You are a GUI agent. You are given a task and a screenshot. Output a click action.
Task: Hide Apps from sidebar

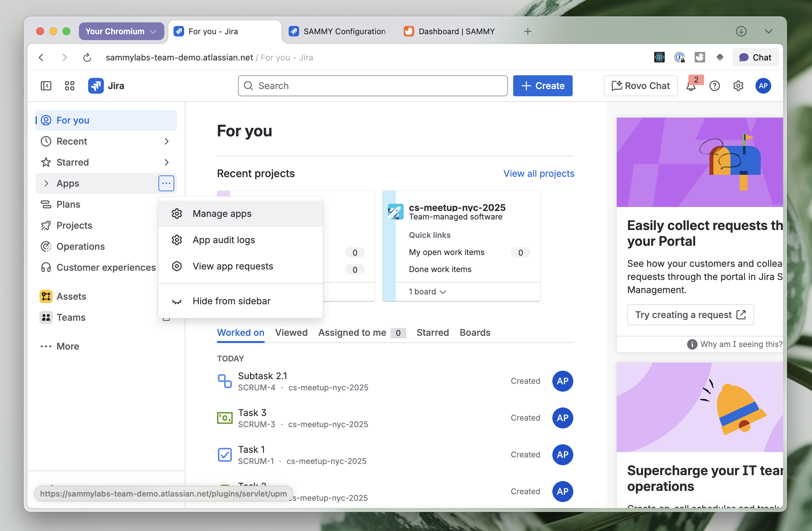click(x=231, y=301)
